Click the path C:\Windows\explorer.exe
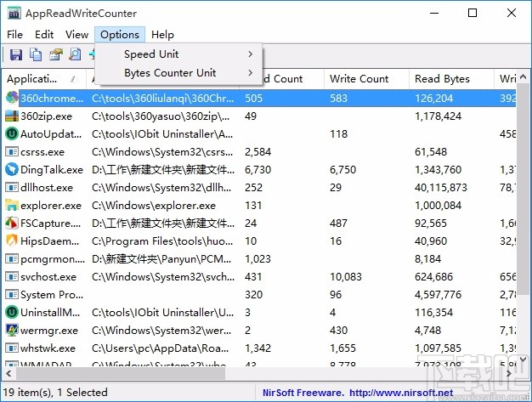 [154, 205]
